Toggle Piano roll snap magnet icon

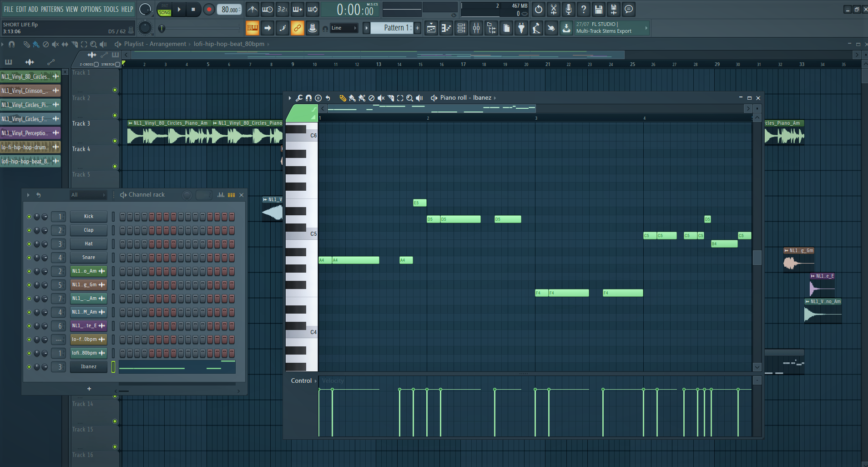(308, 98)
